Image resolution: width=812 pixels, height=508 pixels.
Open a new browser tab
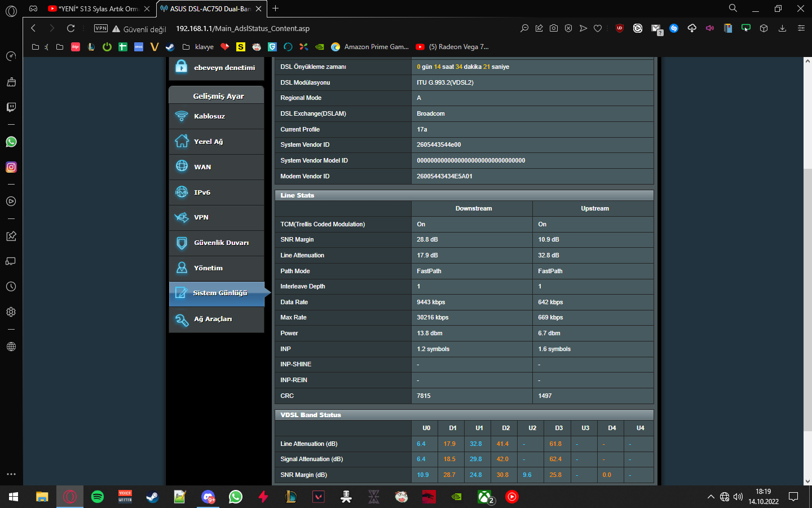[x=275, y=8]
